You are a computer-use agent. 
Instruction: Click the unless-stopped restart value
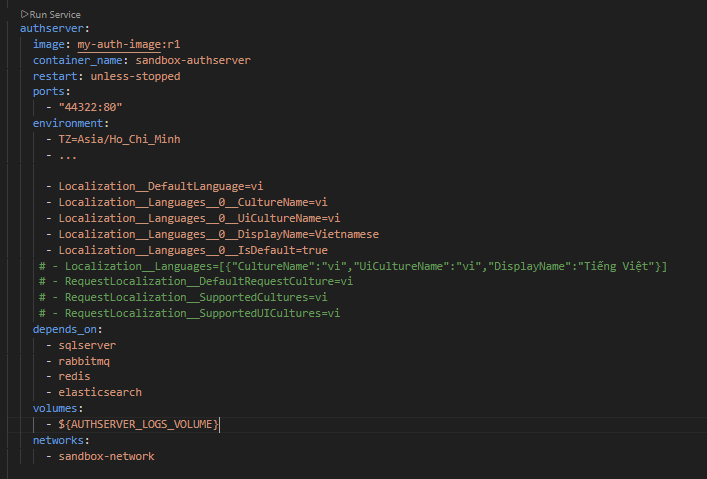point(135,76)
